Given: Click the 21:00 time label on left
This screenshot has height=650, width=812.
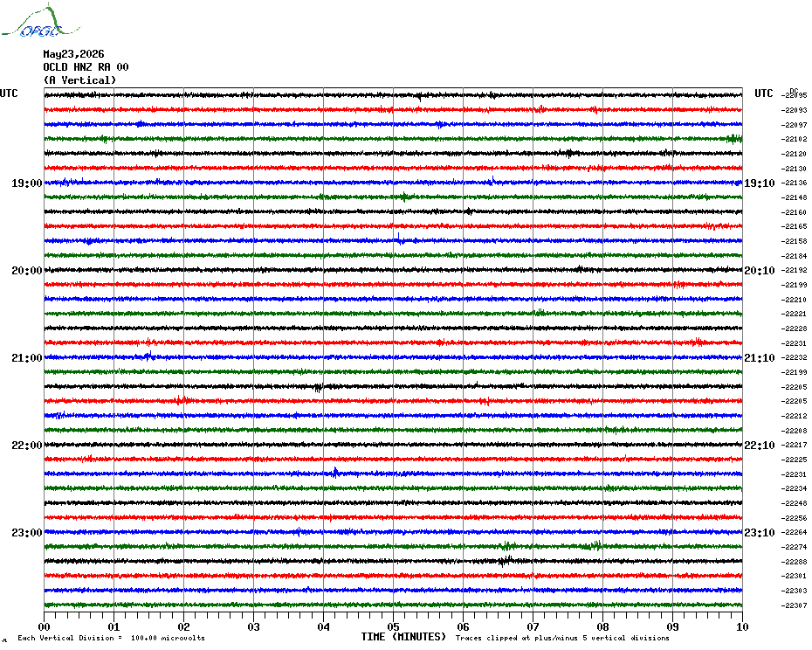Looking at the screenshot, I should point(27,357).
